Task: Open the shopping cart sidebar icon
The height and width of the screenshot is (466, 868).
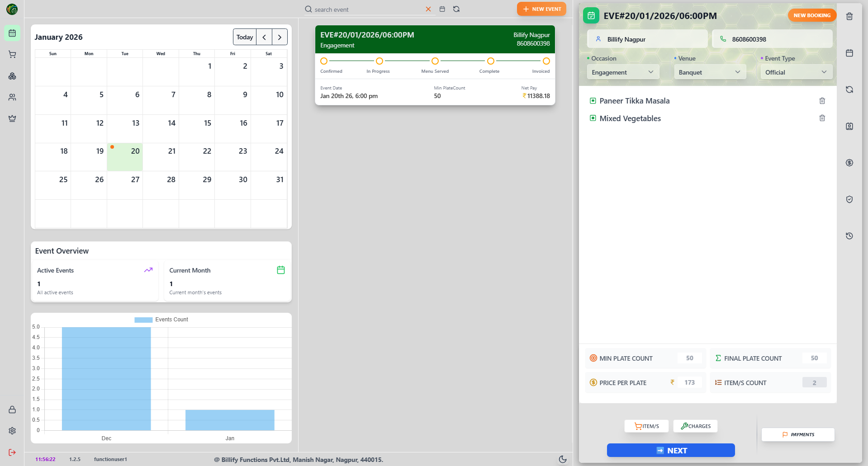Action: pyautogui.click(x=12, y=55)
